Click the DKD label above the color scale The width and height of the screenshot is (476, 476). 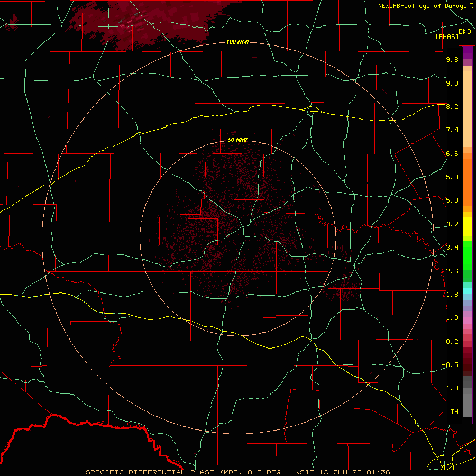pos(464,32)
